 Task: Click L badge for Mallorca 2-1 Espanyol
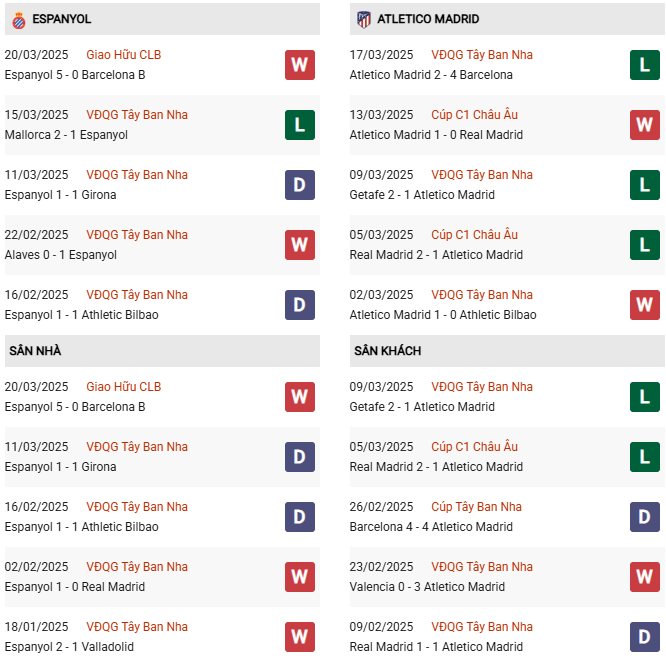pyautogui.click(x=300, y=125)
